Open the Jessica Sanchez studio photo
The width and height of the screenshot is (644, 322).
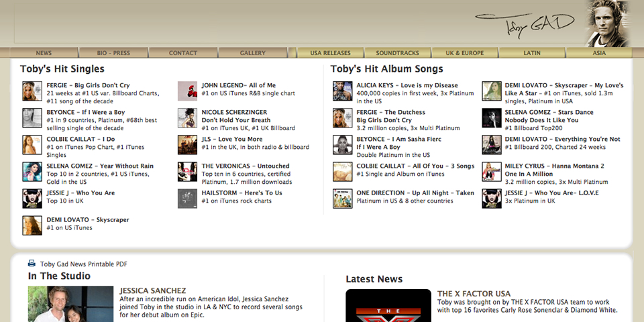click(x=70, y=304)
